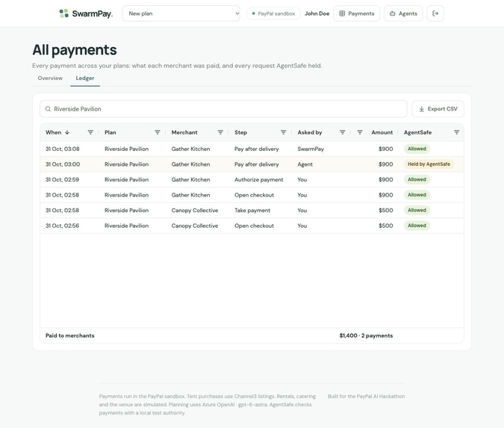
Task: Click the When sort arrow
Action: [67, 132]
